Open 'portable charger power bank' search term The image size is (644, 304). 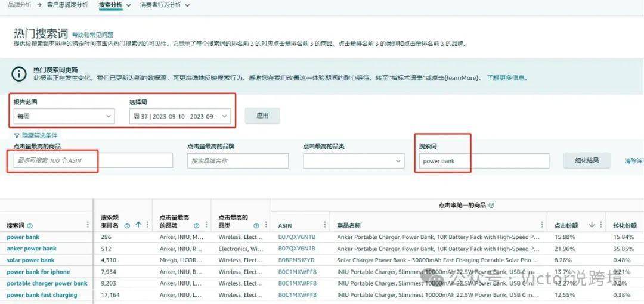[x=47, y=283]
